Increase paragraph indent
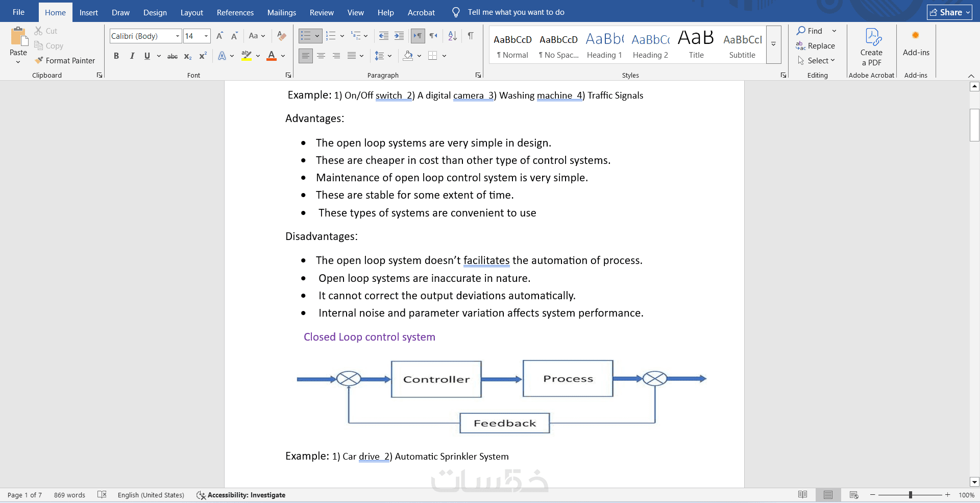980x503 pixels. (x=399, y=36)
